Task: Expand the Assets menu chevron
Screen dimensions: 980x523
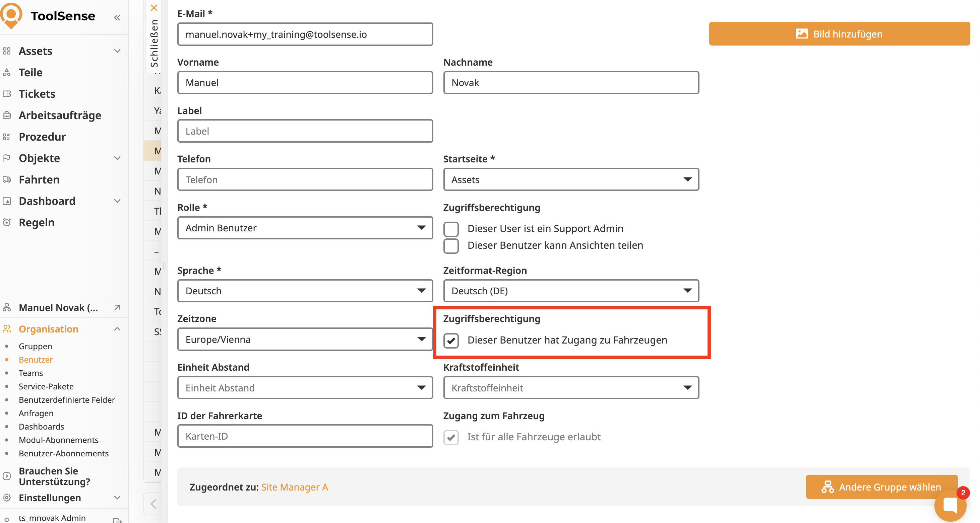Action: 117,51
